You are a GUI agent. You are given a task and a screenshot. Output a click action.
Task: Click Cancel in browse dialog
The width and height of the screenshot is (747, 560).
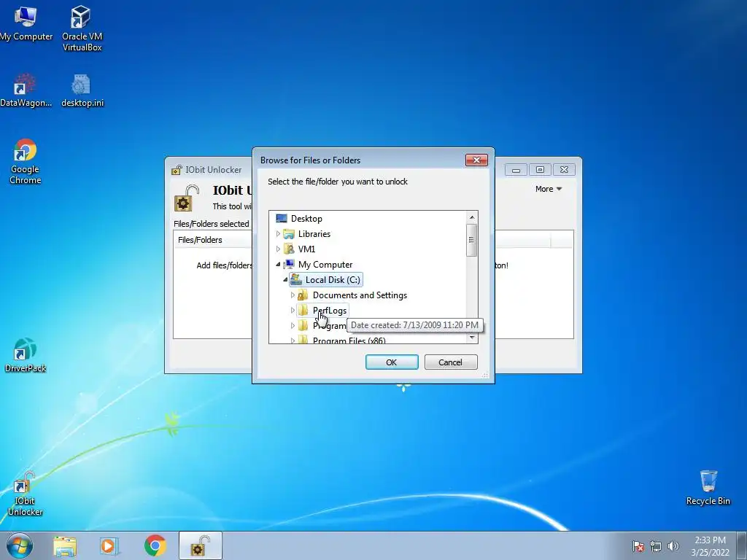pos(451,362)
